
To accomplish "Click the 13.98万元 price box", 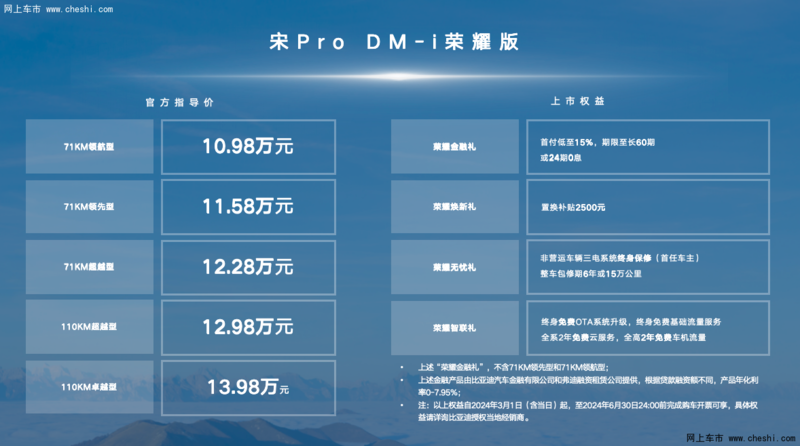I will pos(248,388).
